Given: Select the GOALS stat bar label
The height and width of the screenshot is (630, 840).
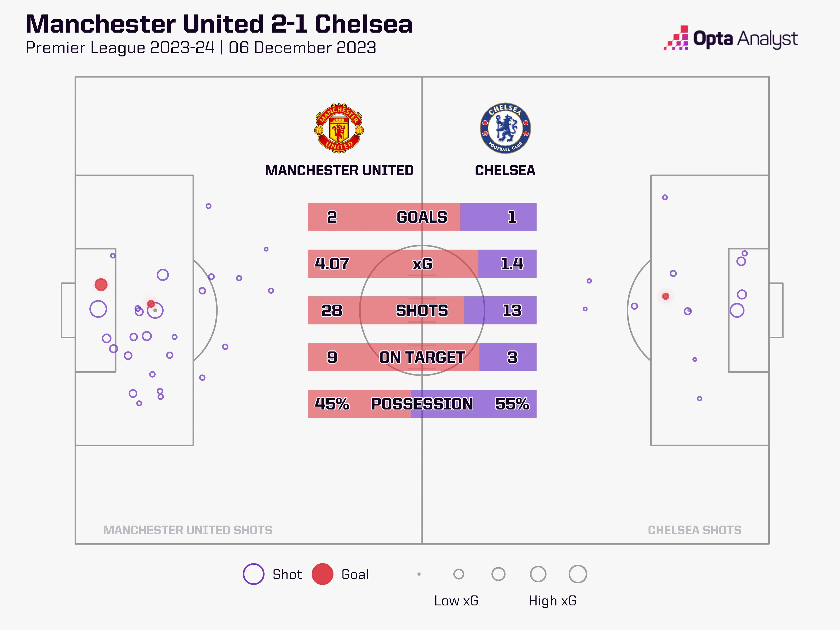Looking at the screenshot, I should pos(422,217).
